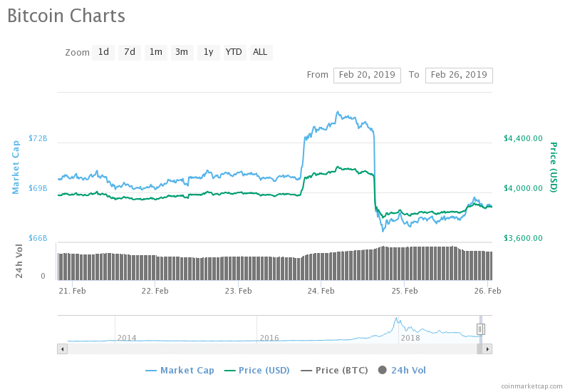Screen dimensions: 570x392
Task: Set chart zoom to 1y
Action: click(x=208, y=52)
